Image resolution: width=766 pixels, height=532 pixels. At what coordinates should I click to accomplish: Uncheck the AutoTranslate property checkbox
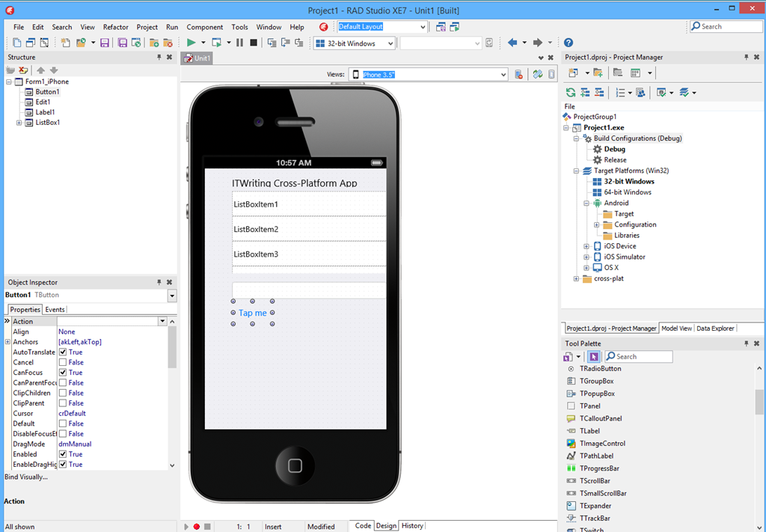[x=64, y=352]
